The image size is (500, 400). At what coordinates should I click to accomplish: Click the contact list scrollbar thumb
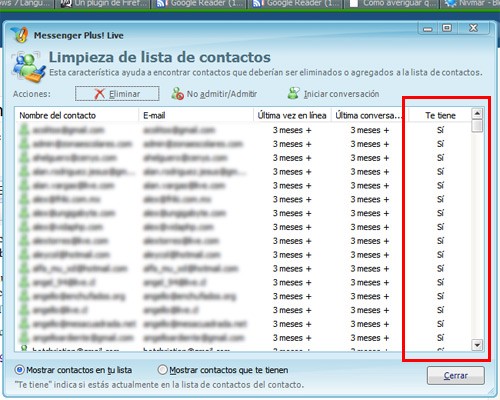point(477,126)
